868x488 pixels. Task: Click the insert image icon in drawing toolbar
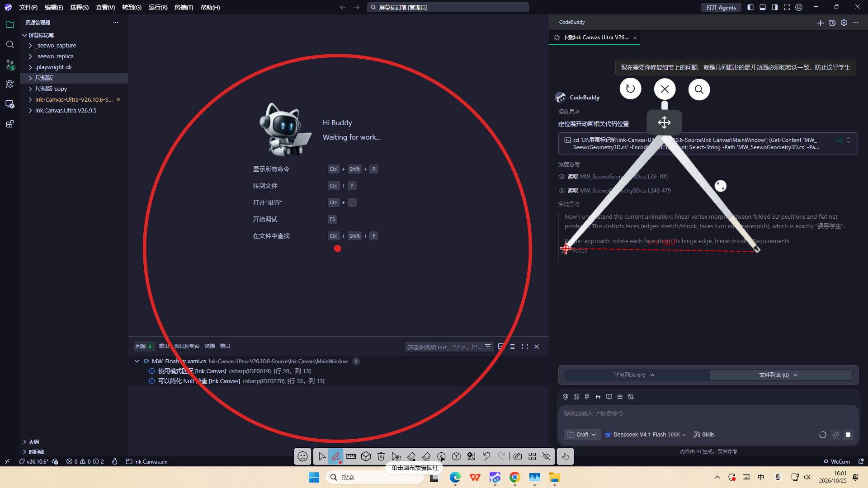click(472, 456)
